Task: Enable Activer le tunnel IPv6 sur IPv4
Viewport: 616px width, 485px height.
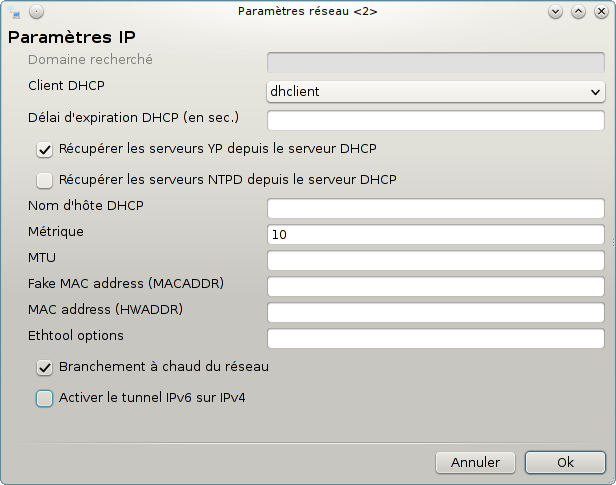Action: click(44, 398)
